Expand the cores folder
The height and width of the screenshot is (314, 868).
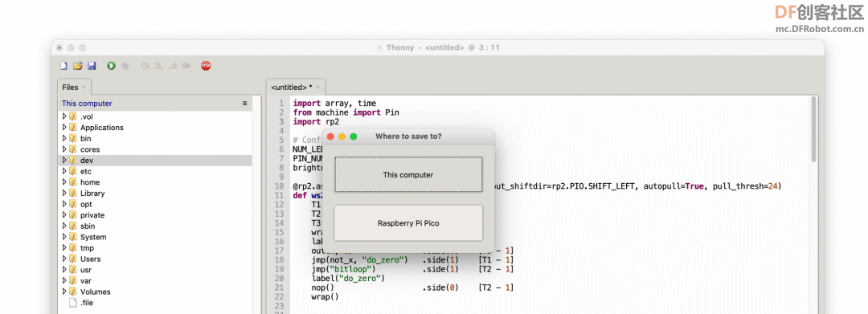click(64, 149)
